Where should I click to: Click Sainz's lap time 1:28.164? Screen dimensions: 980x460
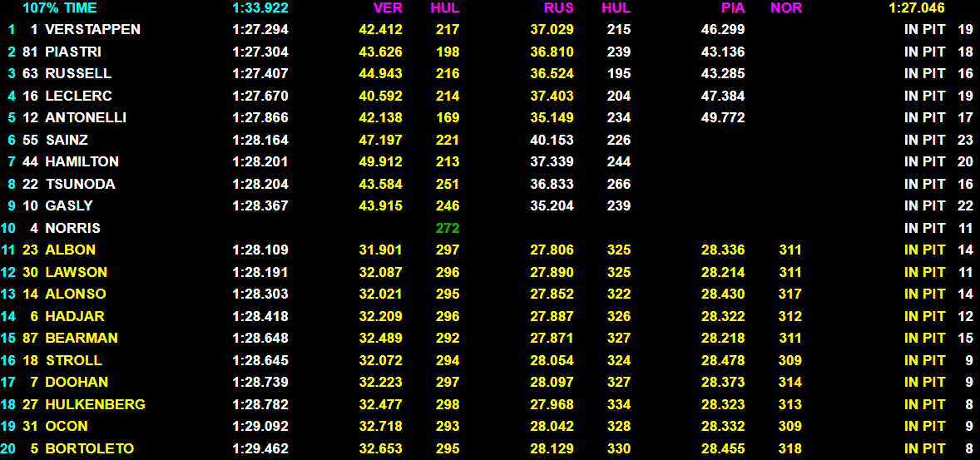(260, 140)
